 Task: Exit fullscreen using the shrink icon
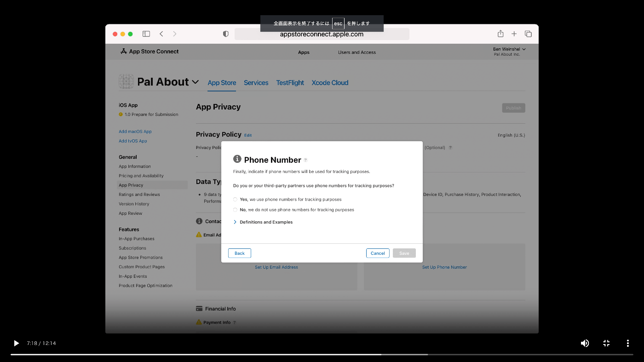(606, 343)
